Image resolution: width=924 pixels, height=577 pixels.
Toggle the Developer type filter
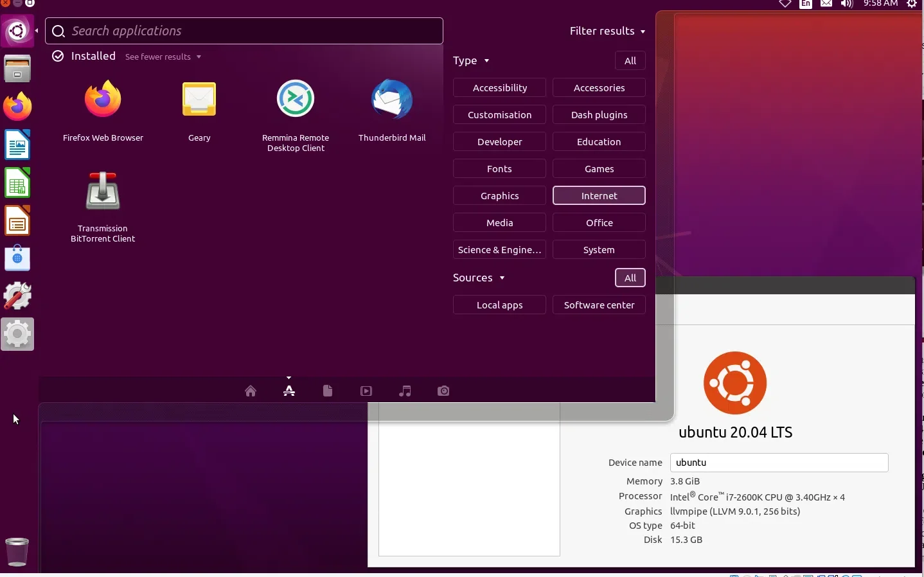pyautogui.click(x=500, y=142)
